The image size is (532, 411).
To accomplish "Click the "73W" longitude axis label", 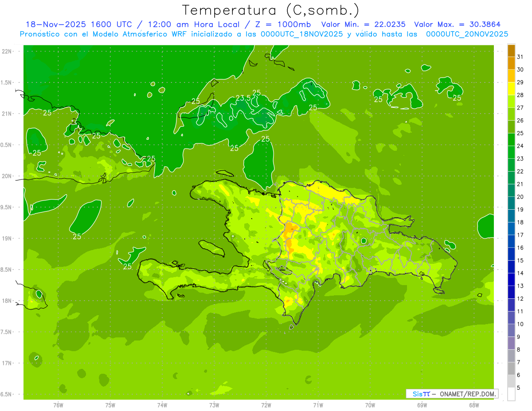I will (x=214, y=405).
